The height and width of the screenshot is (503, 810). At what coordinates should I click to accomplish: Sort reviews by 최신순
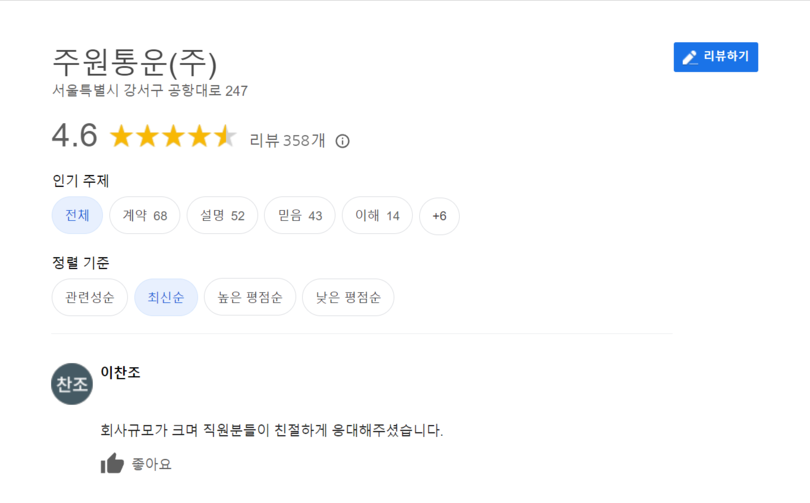(x=166, y=297)
